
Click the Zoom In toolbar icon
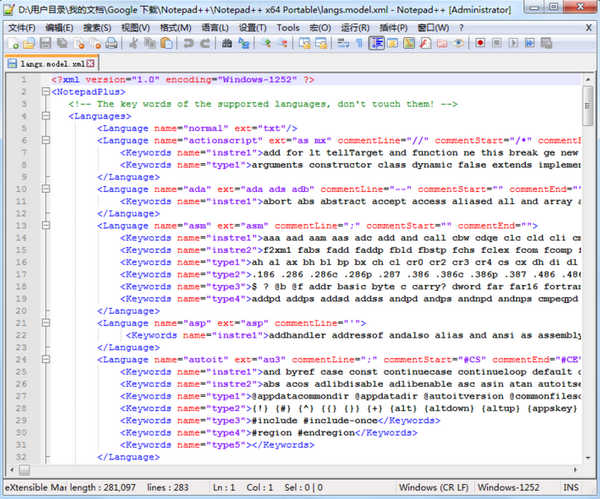(267, 43)
